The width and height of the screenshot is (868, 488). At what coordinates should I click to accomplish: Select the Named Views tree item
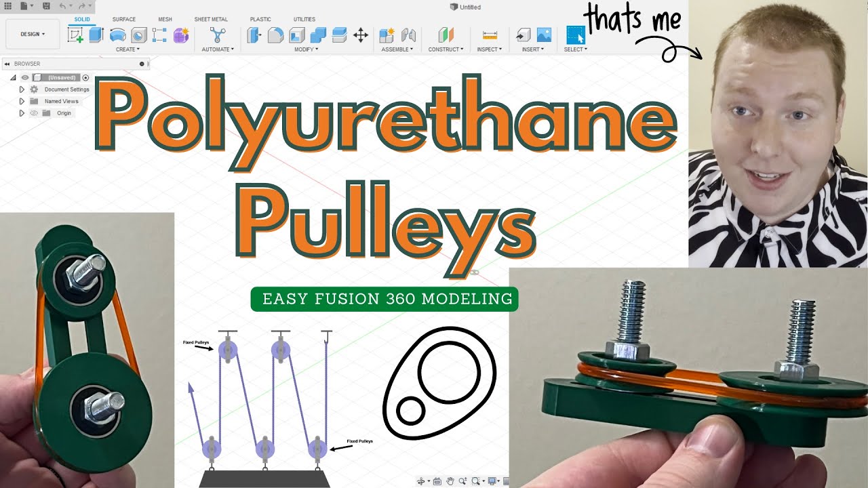tap(62, 101)
